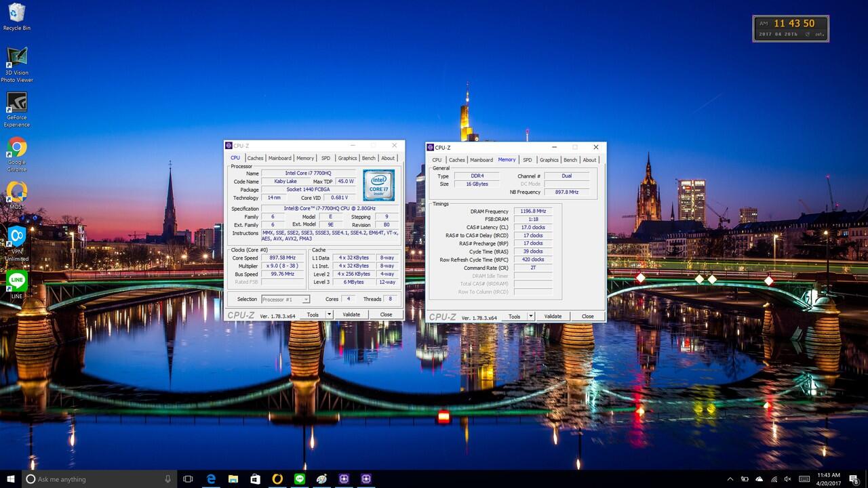Open Caches tab in the Memory-tab window

pyautogui.click(x=457, y=160)
